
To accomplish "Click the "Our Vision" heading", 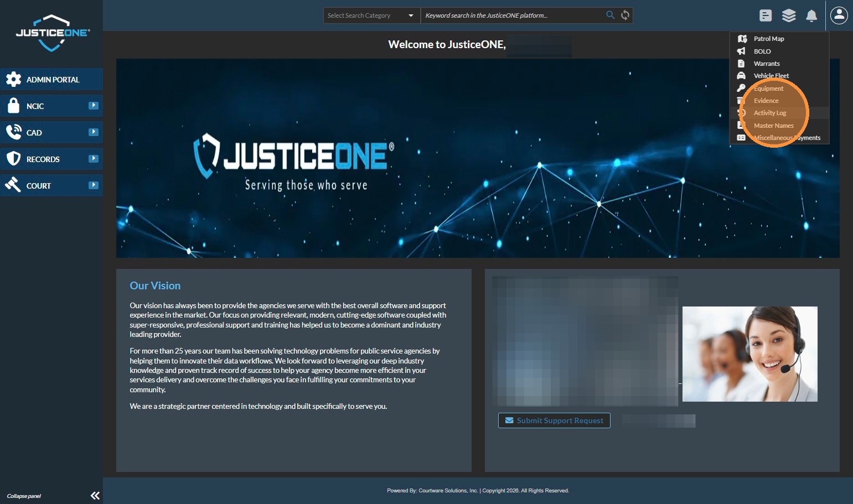I will 155,285.
